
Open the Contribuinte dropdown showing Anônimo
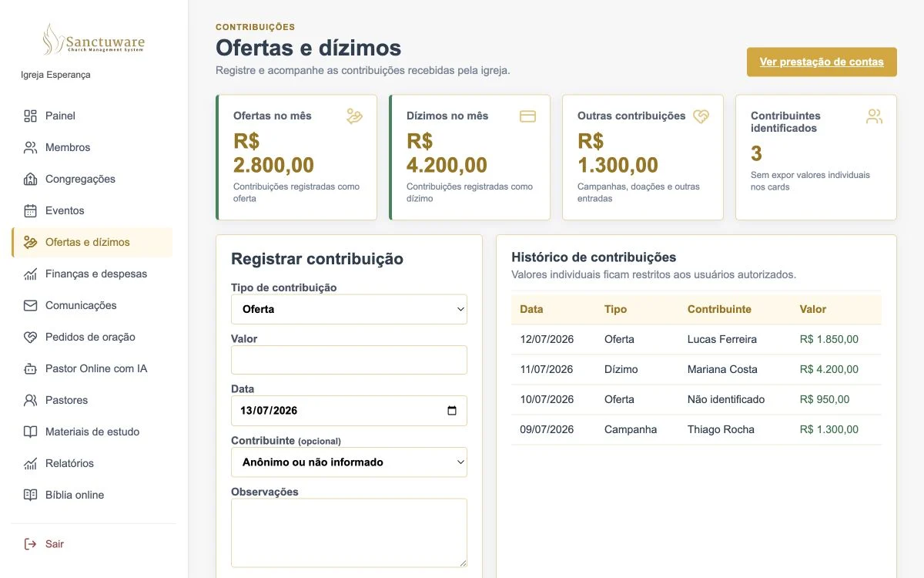click(x=349, y=462)
